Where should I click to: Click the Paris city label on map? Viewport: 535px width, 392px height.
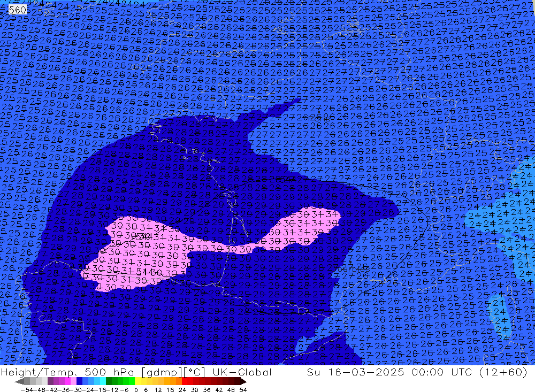[319, 119]
